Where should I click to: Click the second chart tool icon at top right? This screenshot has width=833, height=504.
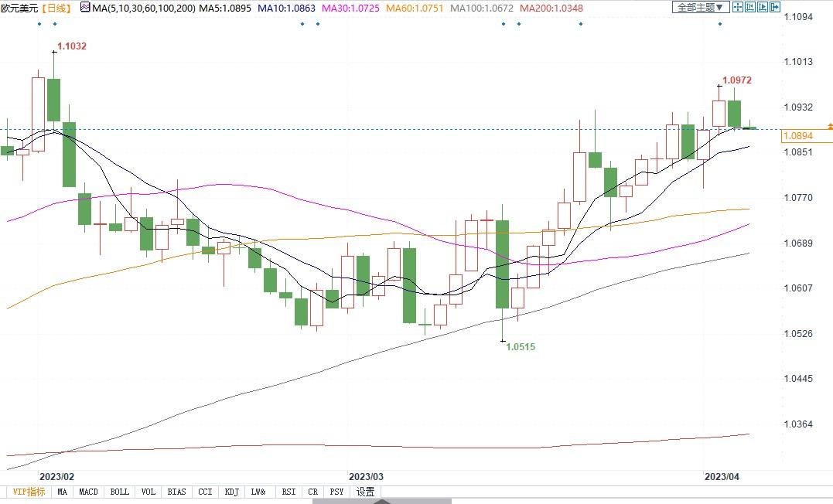click(750, 8)
